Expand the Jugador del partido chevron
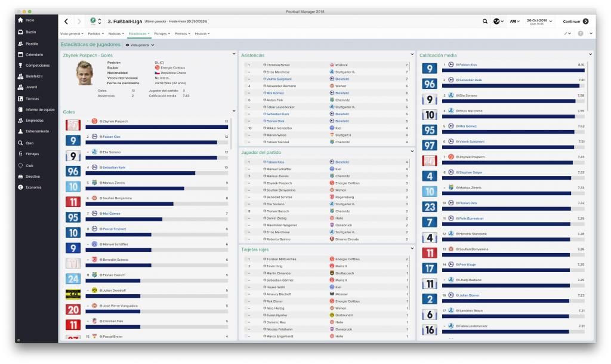The height and width of the screenshot is (364, 611). click(x=412, y=151)
